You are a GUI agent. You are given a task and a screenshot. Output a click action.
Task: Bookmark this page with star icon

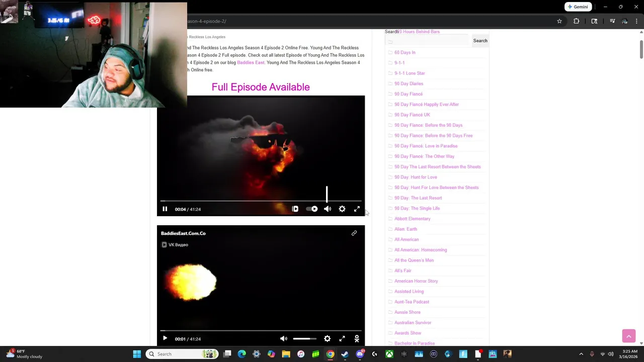tap(559, 21)
